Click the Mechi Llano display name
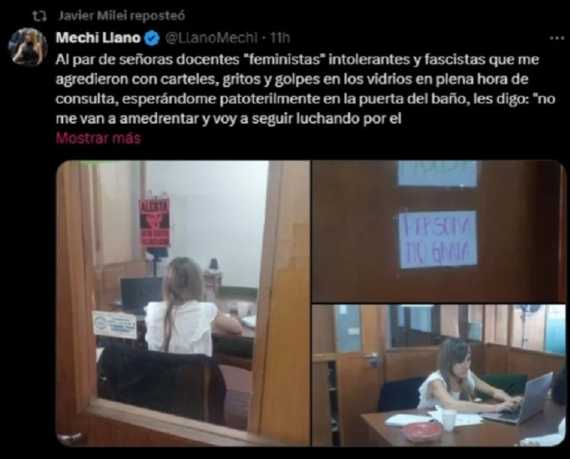This screenshot has height=459, width=570. pyautogui.click(x=98, y=38)
